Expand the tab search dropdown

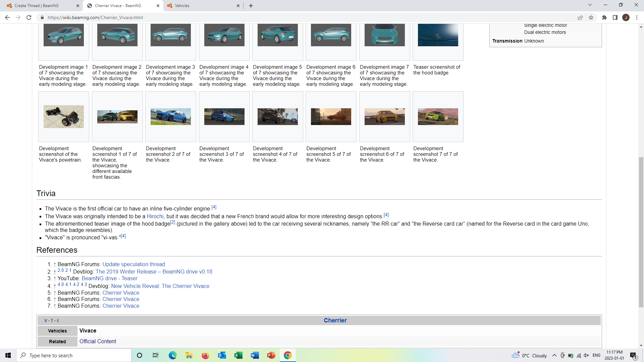pos(590,5)
